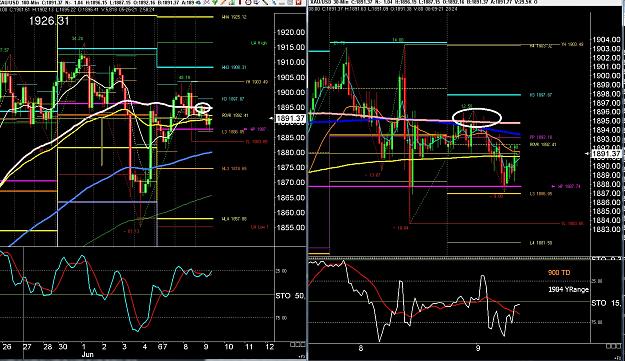Click the large 1926.31 label on left chart
This screenshot has height=361, width=625.
point(49,21)
